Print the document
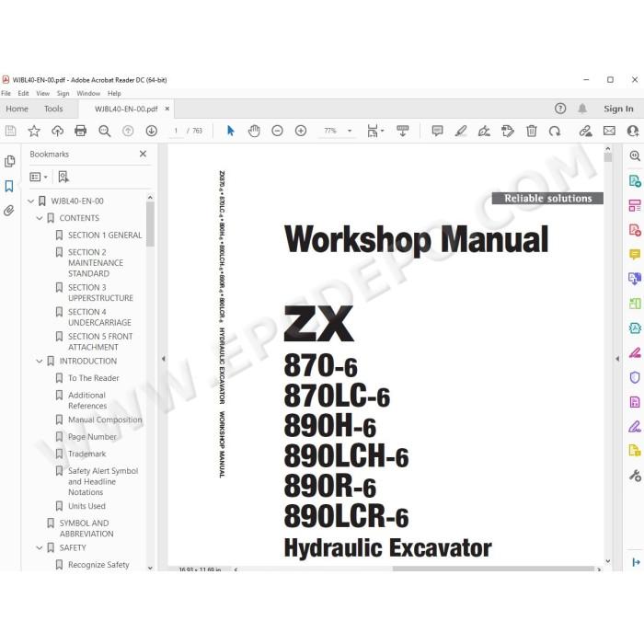644x644 pixels. click(81, 131)
